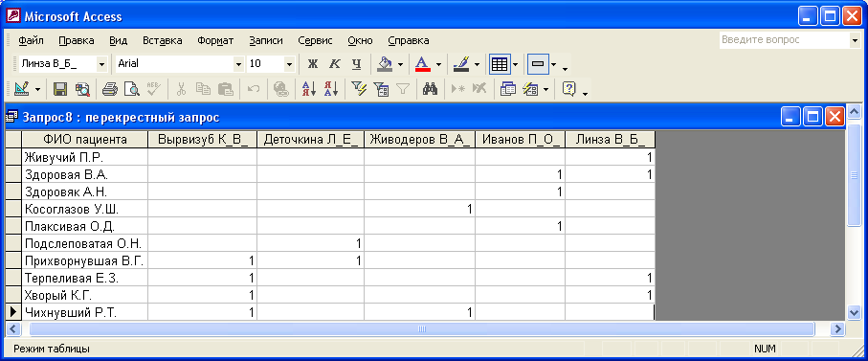Select column header 'Вырвизуб К_В_'
The width and height of the screenshot is (868, 361).
[203, 140]
